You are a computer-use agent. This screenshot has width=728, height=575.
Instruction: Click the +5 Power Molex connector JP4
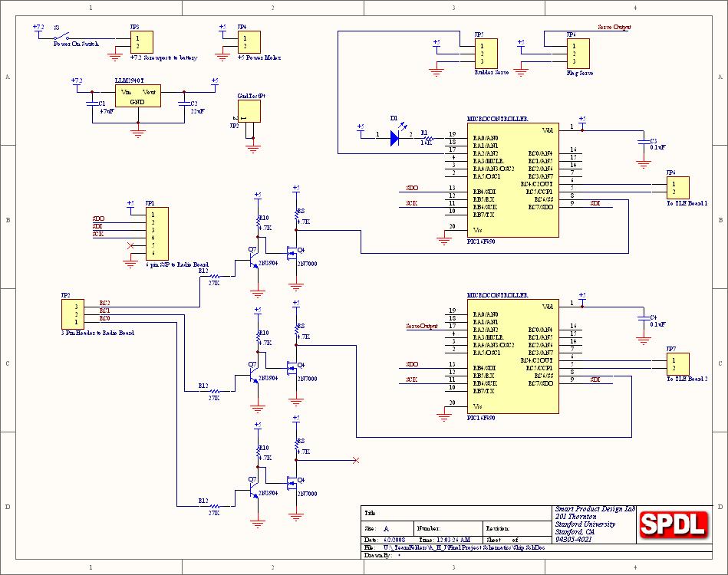[249, 42]
